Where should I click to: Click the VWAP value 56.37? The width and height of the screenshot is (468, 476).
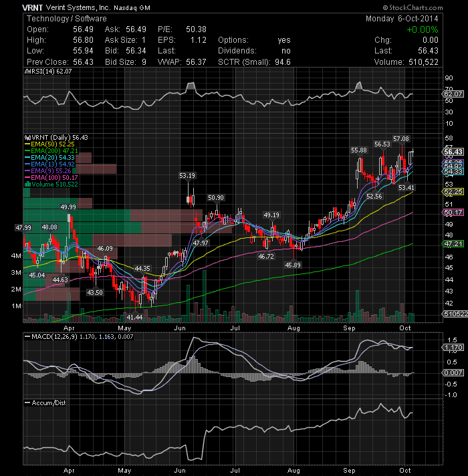(x=196, y=62)
